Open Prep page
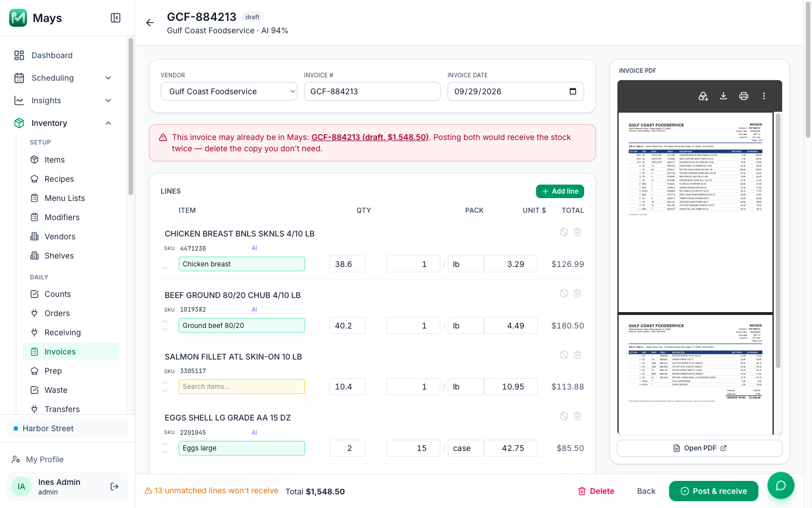Image resolution: width=812 pixels, height=508 pixels. [x=71, y=371]
